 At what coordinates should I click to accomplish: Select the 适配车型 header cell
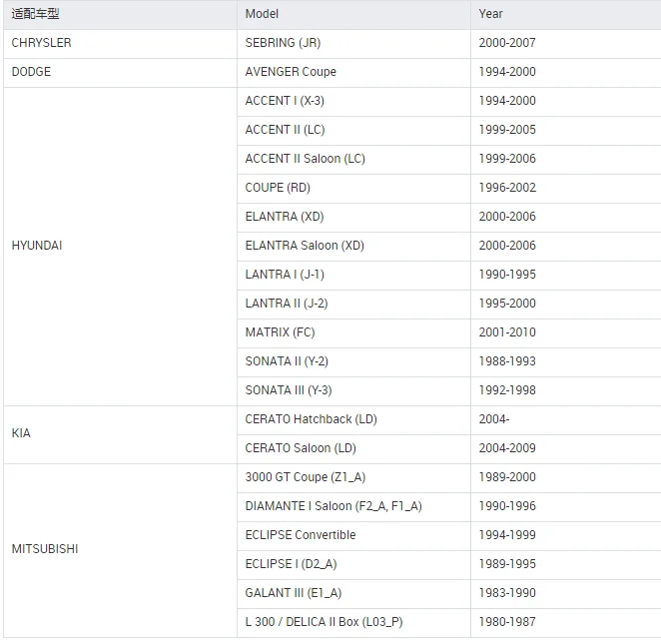coord(120,14)
